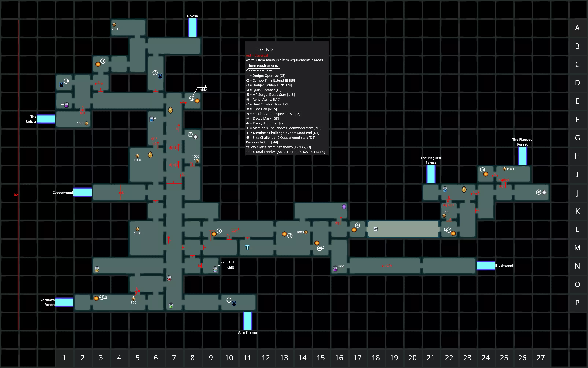
Task: Click the -9 Speechless marker near Verdawn Forest
Action: [x=102, y=297]
